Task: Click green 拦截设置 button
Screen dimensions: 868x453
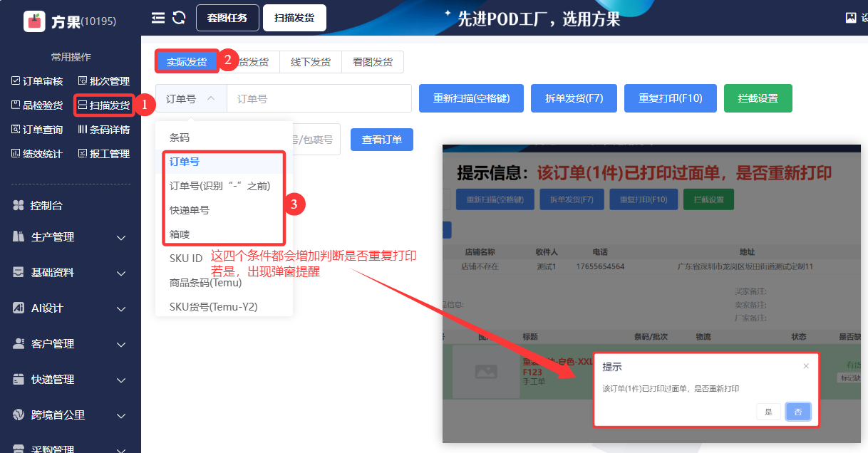Action: coord(758,98)
